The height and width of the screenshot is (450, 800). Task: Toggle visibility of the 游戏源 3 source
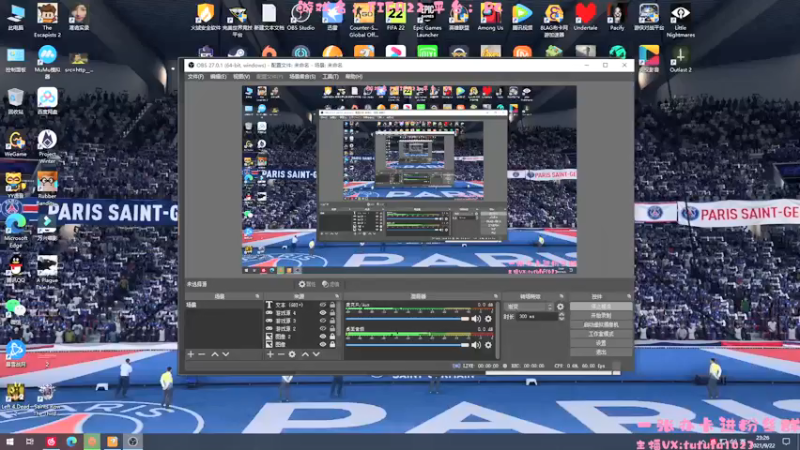point(322,321)
